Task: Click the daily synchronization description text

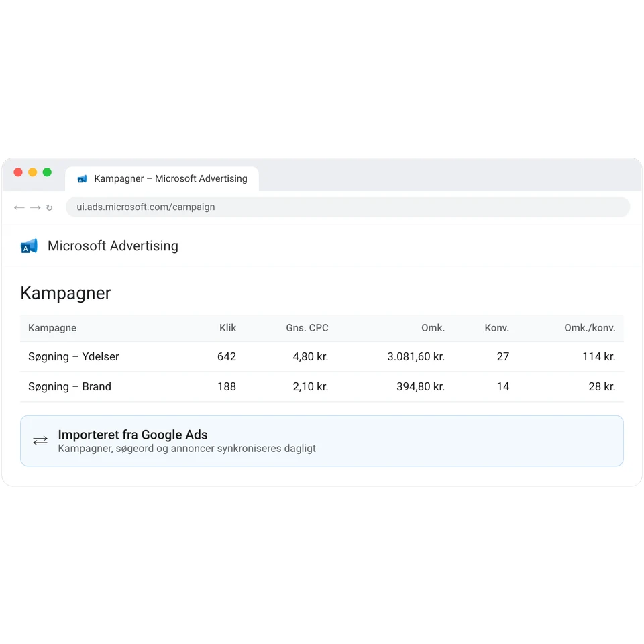Action: pos(187,449)
